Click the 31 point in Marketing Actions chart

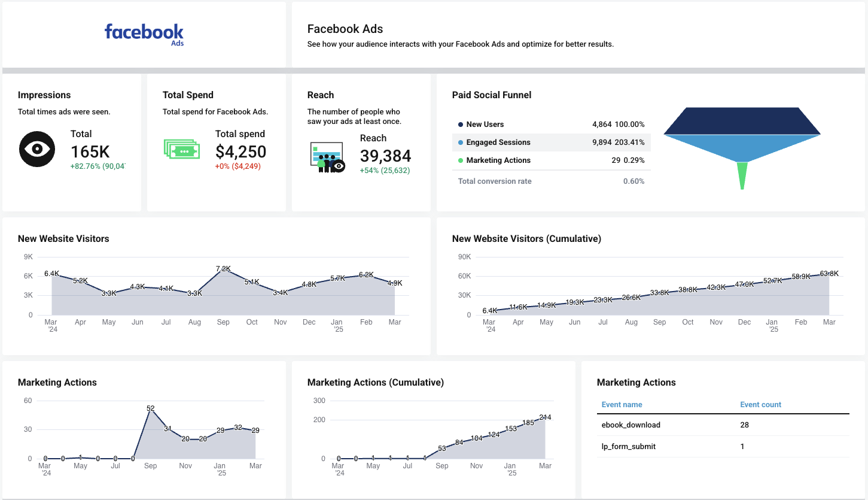pyautogui.click(x=168, y=429)
